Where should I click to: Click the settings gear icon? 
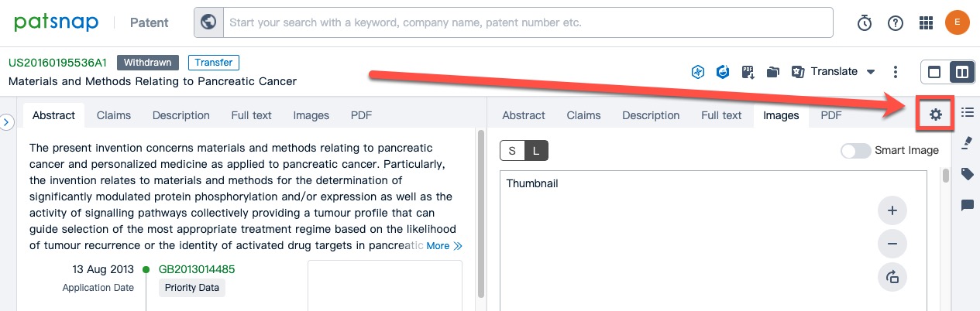[x=936, y=114]
